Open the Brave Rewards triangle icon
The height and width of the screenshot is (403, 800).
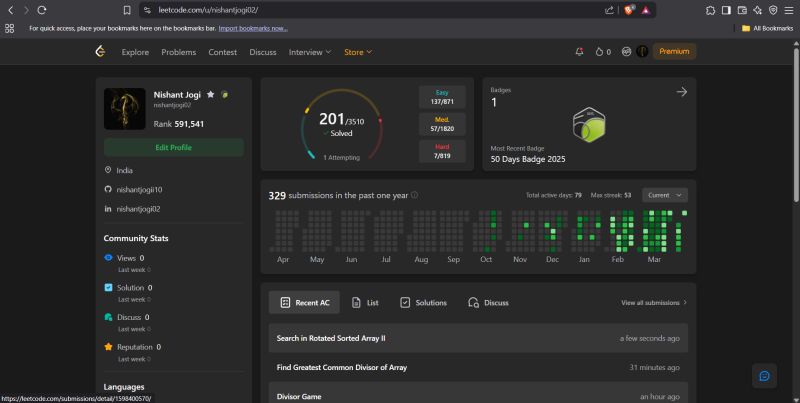point(646,10)
